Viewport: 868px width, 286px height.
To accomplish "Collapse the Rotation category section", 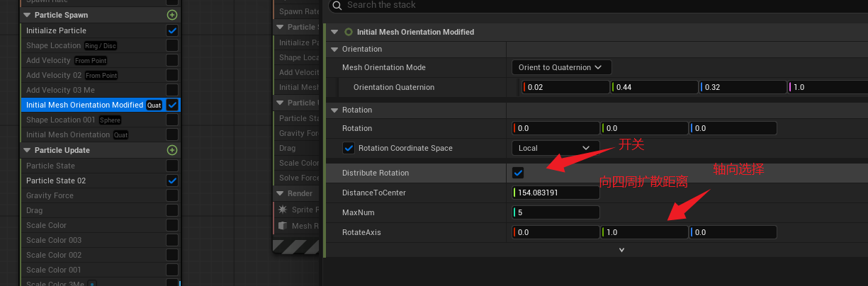I will tap(335, 110).
